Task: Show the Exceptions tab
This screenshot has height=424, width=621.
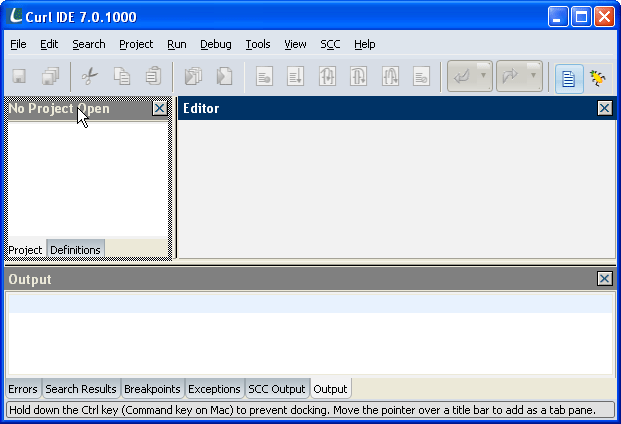Action: [x=214, y=389]
